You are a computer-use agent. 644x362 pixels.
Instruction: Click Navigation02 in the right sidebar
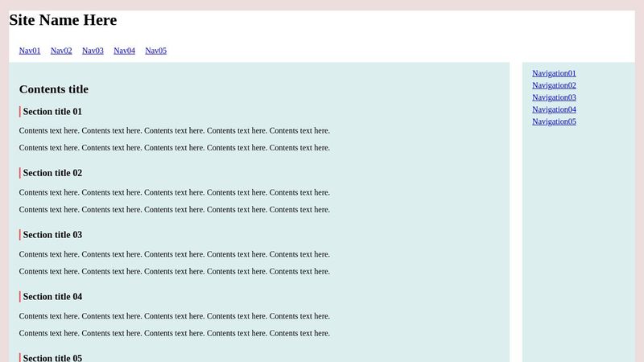click(554, 85)
